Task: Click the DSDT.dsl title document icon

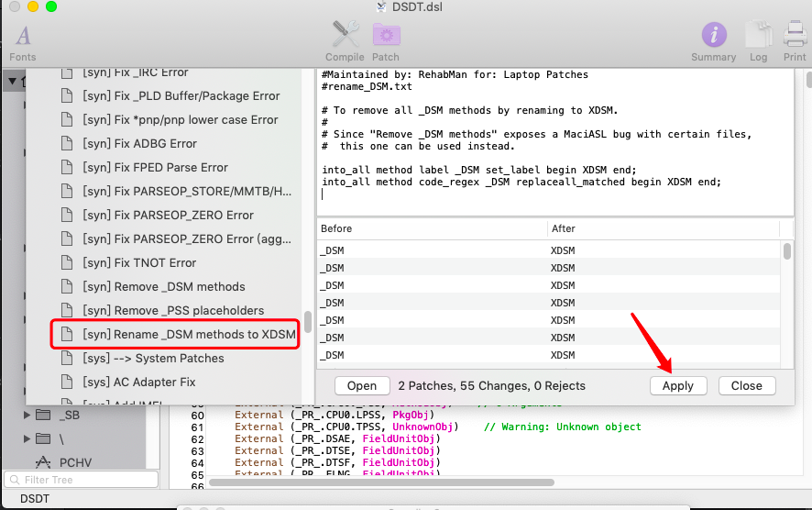Action: pos(381,6)
